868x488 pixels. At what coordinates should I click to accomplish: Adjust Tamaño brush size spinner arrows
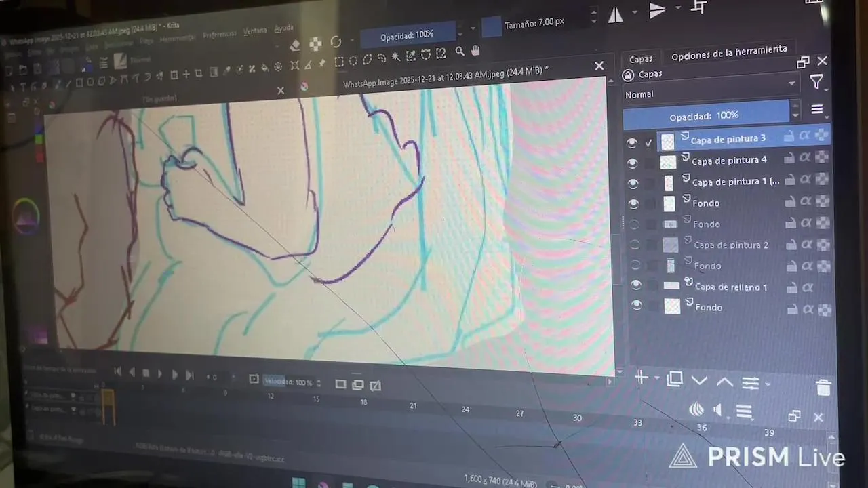594,16
